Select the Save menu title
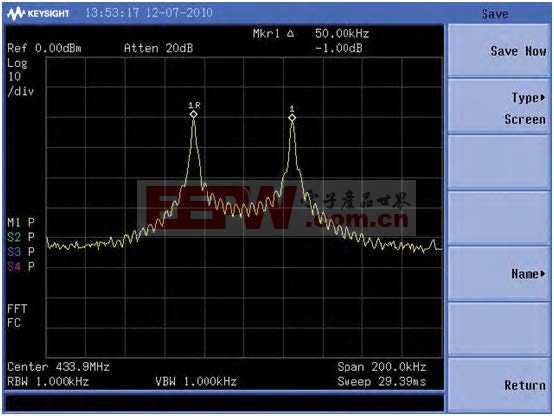This screenshot has width=554, height=416. click(495, 14)
